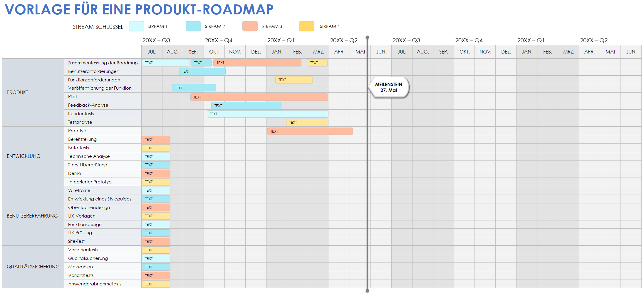Click the Beta-Tests yellow task bar

point(156,148)
